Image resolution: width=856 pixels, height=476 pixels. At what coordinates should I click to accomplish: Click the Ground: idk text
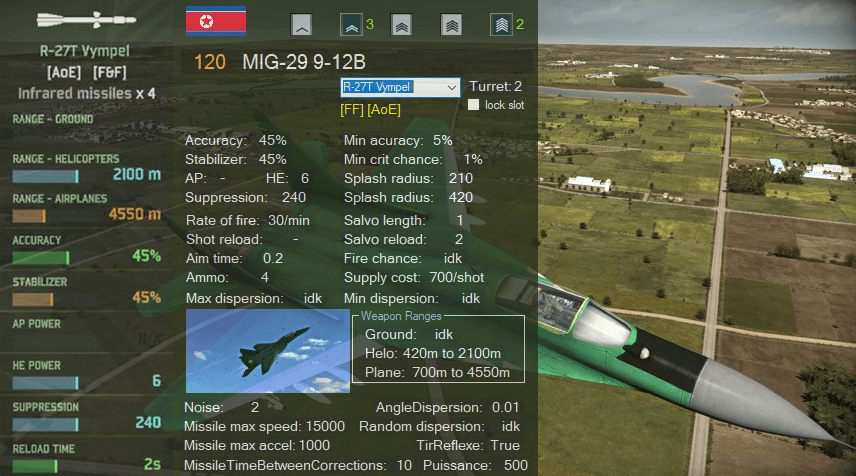[409, 335]
